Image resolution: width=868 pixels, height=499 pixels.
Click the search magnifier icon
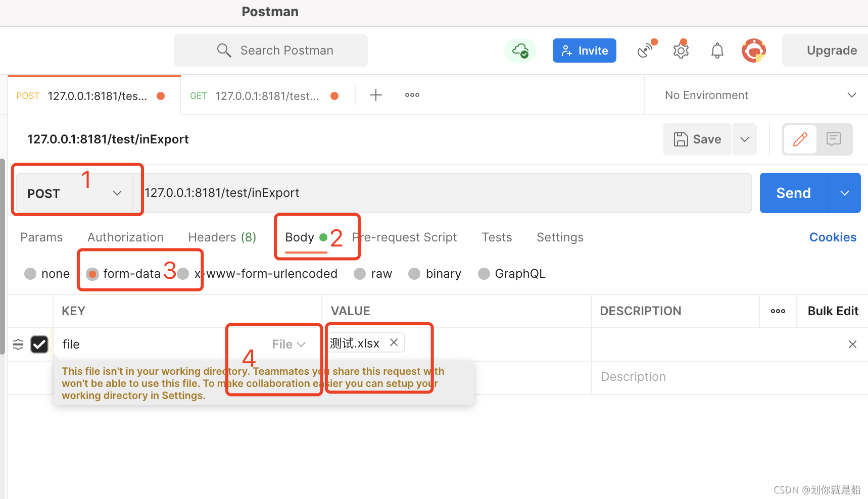[x=224, y=51]
